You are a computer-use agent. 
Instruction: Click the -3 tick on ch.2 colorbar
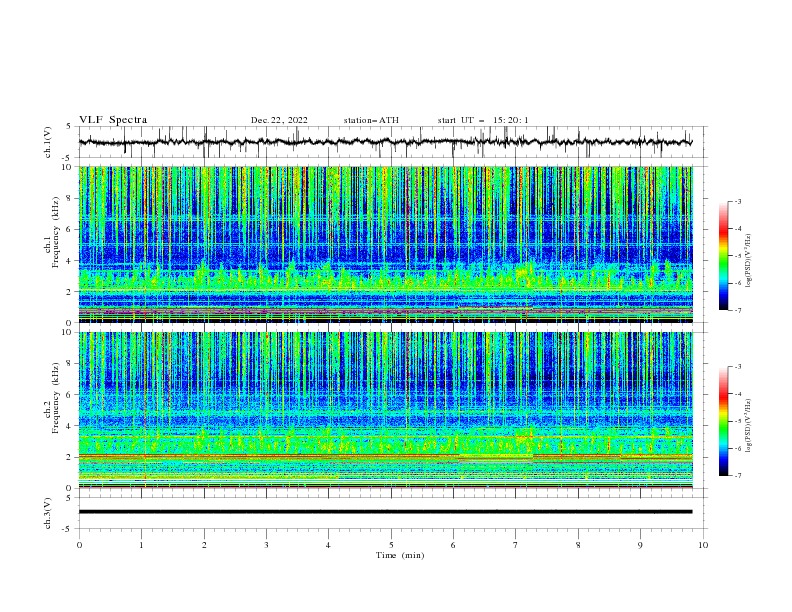(737, 367)
